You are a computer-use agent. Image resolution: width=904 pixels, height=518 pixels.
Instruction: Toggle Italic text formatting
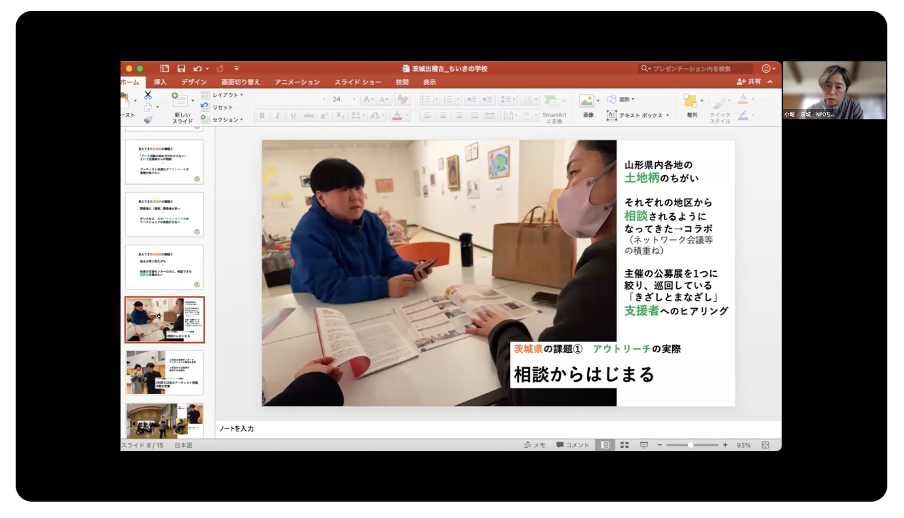278,116
